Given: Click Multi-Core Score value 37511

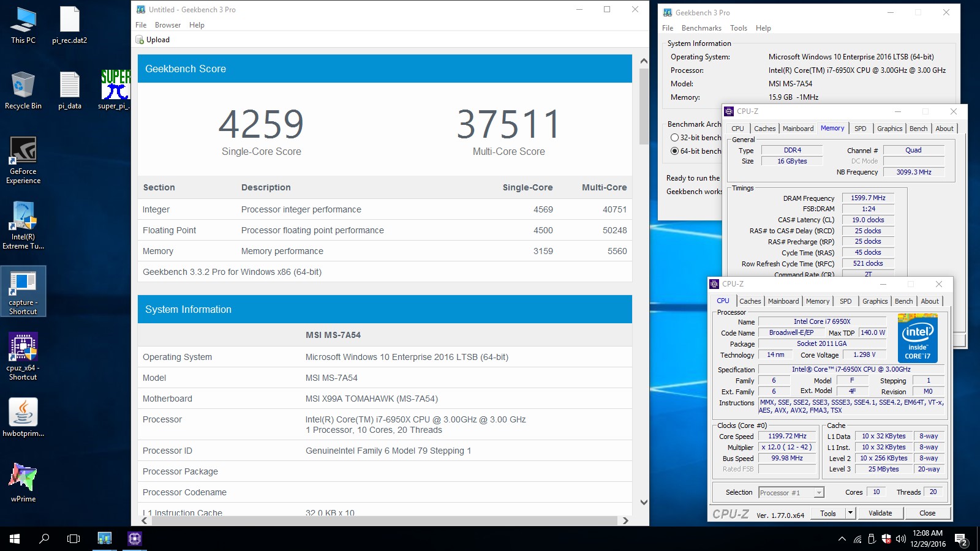Looking at the screenshot, I should (508, 124).
